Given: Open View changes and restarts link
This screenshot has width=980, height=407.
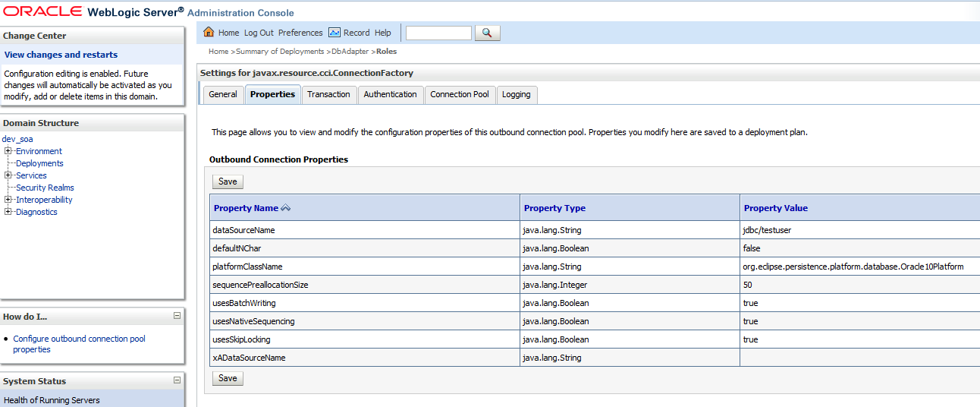Looking at the screenshot, I should [x=61, y=55].
